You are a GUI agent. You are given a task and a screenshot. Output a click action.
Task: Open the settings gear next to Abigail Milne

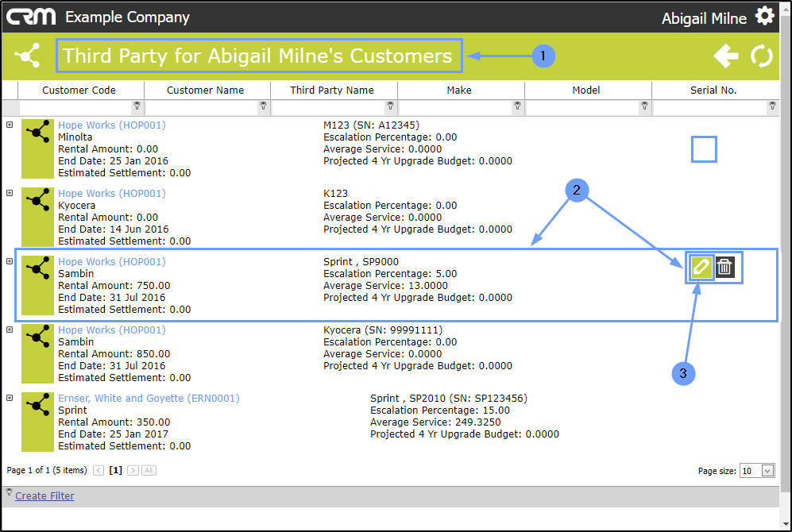tap(765, 16)
